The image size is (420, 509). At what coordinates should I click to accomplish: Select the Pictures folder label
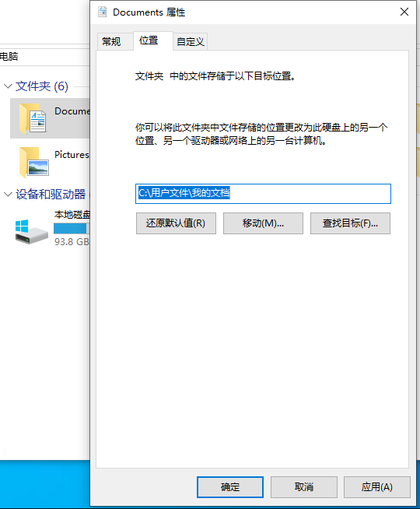click(72, 155)
